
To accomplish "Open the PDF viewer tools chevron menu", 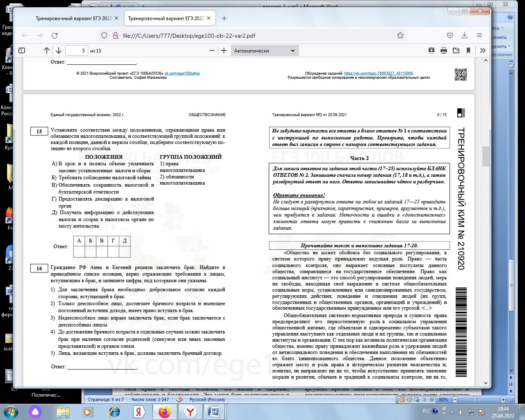I will [483, 50].
